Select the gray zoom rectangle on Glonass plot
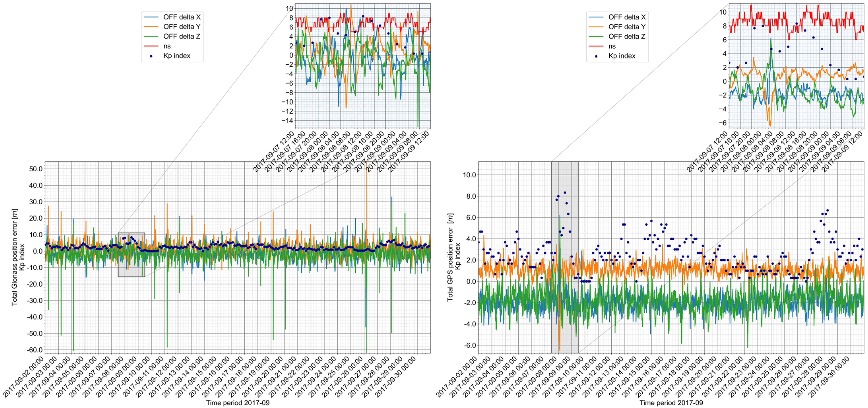The width and height of the screenshot is (868, 408). (131, 255)
